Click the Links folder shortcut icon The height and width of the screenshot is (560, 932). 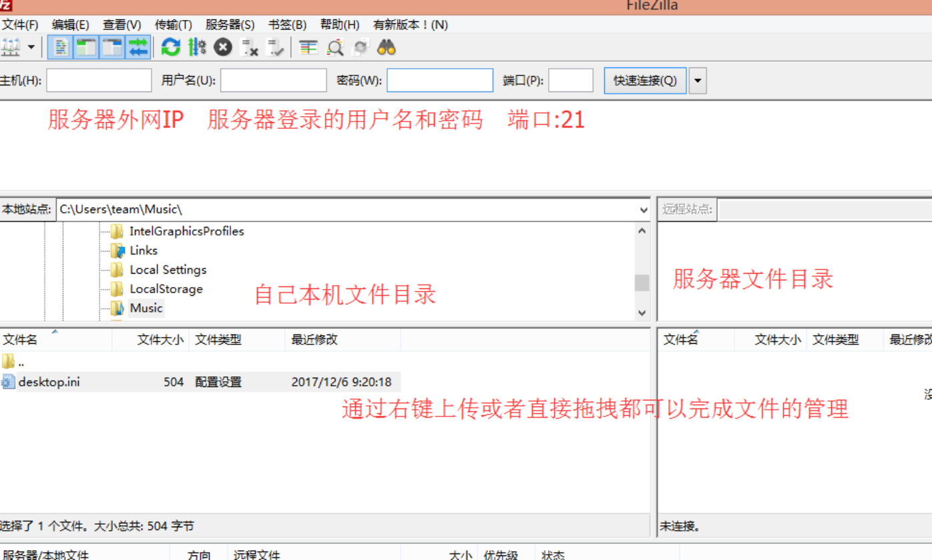tap(118, 251)
